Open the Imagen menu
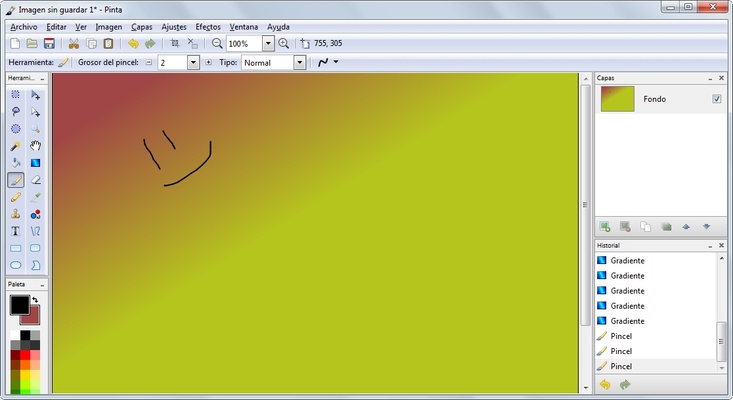The image size is (733, 400). [108, 27]
